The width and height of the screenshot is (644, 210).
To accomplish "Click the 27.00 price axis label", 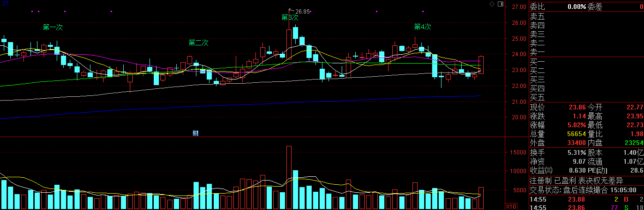I will [519, 7].
